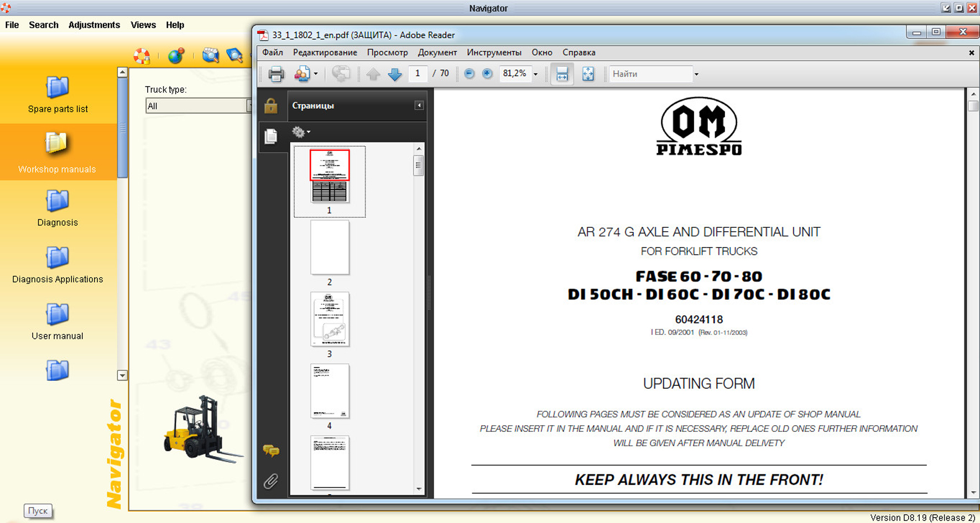Screen dimensions: 980x523
Task: Open the Diagnosis folder
Action: pyautogui.click(x=58, y=208)
